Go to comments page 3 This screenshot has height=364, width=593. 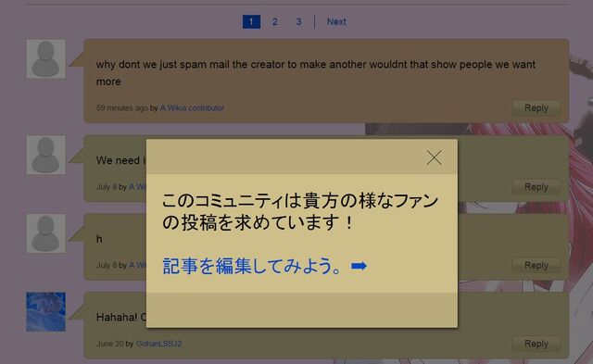pyautogui.click(x=298, y=22)
